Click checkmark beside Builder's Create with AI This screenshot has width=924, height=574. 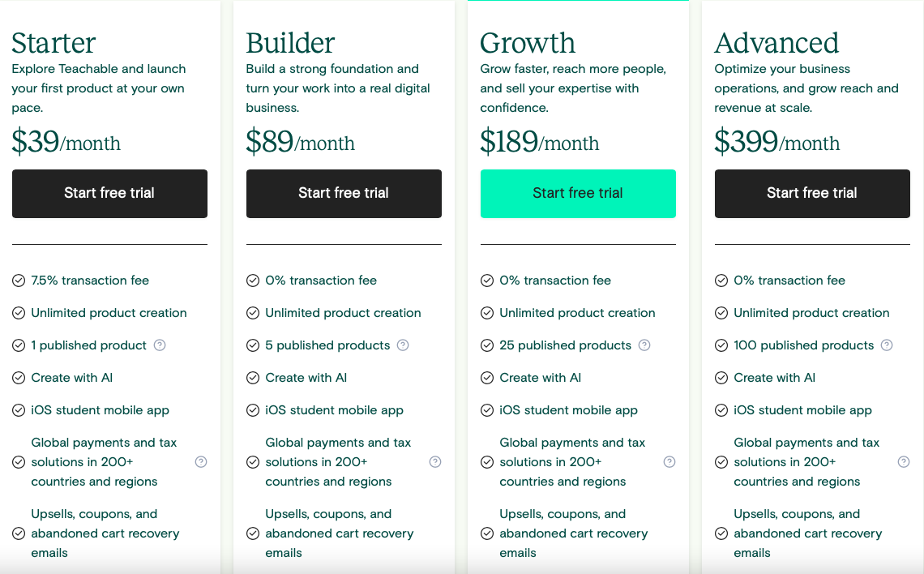[253, 378]
